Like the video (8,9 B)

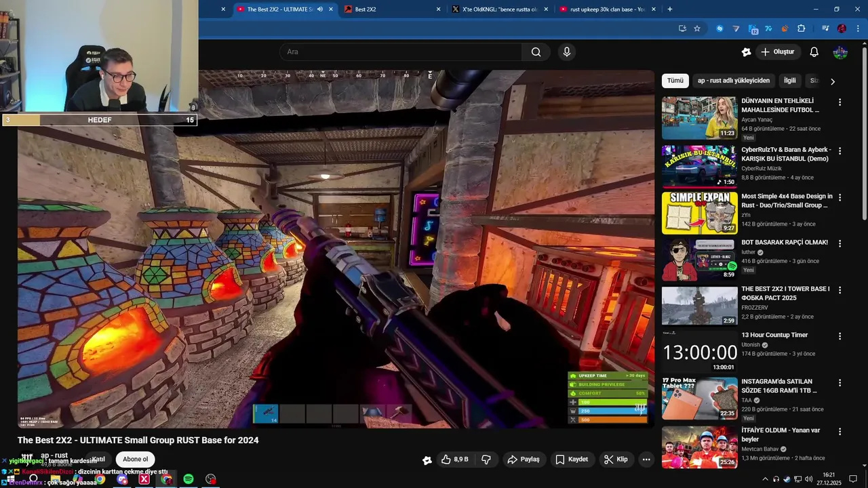coord(455,459)
